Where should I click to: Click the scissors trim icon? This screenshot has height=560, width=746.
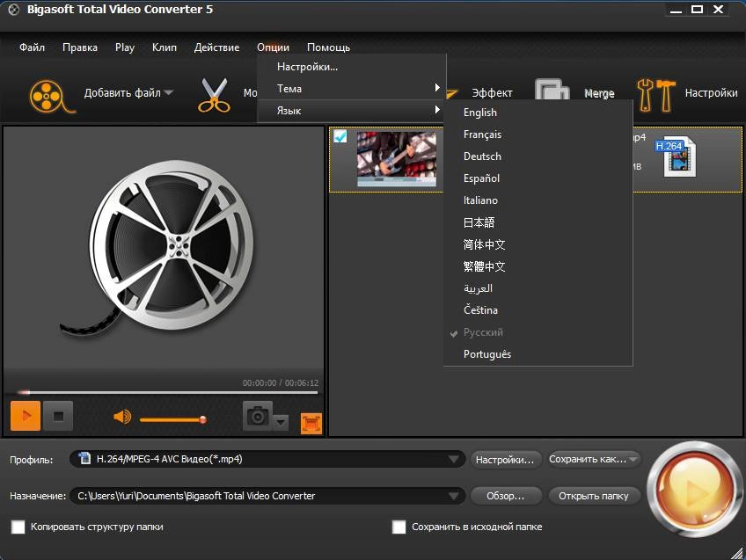pyautogui.click(x=214, y=95)
